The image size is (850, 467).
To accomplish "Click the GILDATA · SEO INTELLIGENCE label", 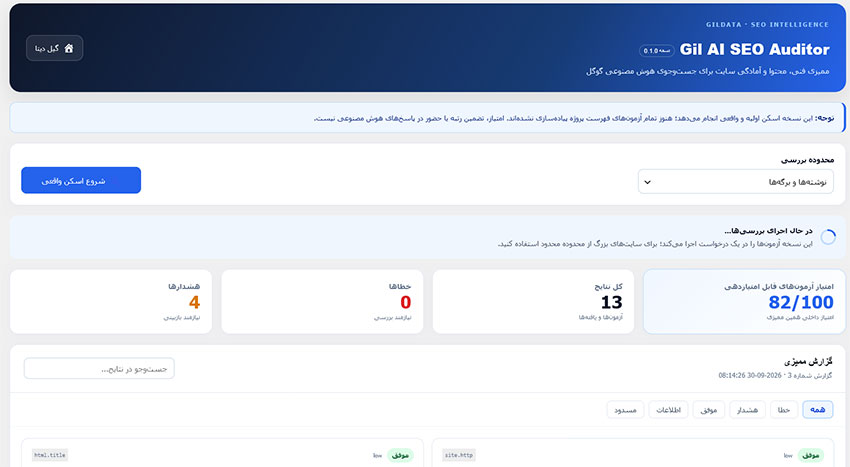I will [x=767, y=24].
